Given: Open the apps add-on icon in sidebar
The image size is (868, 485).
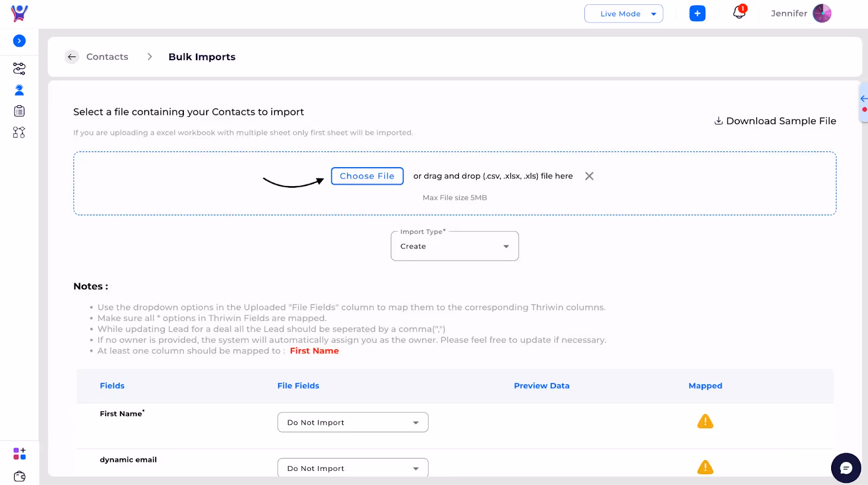Looking at the screenshot, I should click(x=19, y=454).
